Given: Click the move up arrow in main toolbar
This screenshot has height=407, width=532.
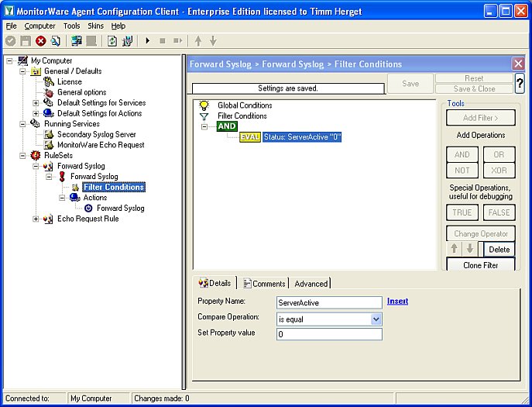Looking at the screenshot, I should 198,41.
